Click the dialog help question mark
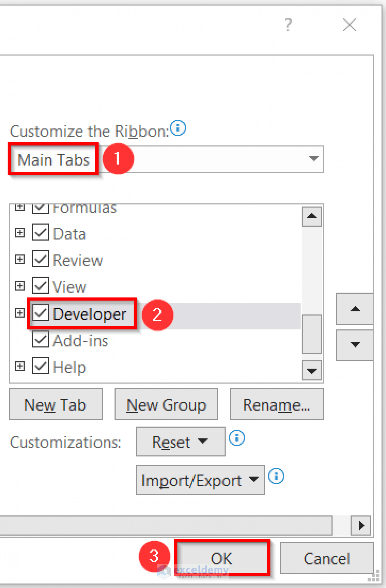386x588 pixels. [288, 24]
